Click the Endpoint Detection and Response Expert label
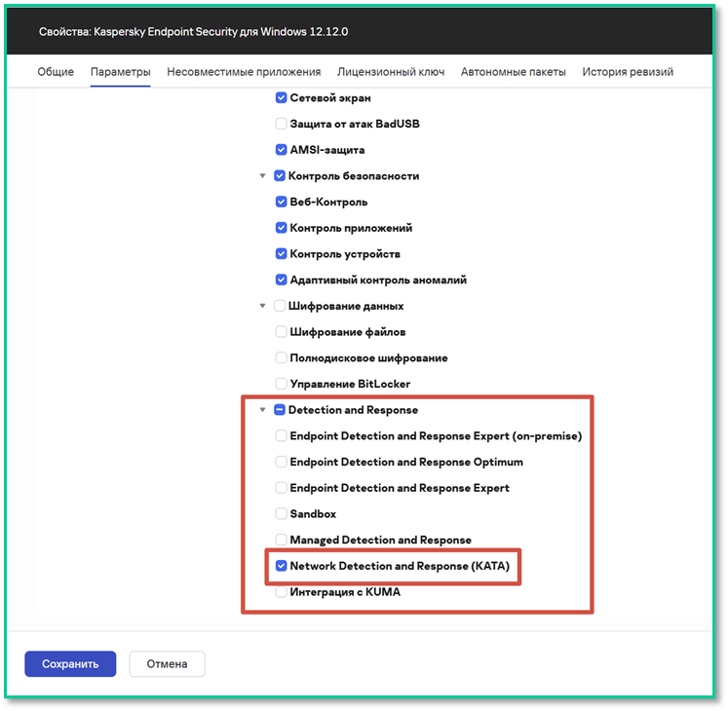This screenshot has height=711, width=728. tap(400, 488)
